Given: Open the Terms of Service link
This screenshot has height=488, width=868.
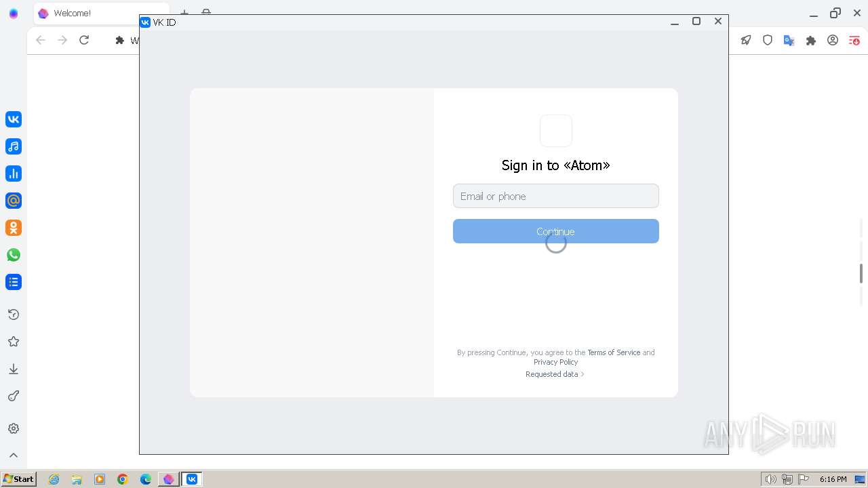Looking at the screenshot, I should point(614,352).
